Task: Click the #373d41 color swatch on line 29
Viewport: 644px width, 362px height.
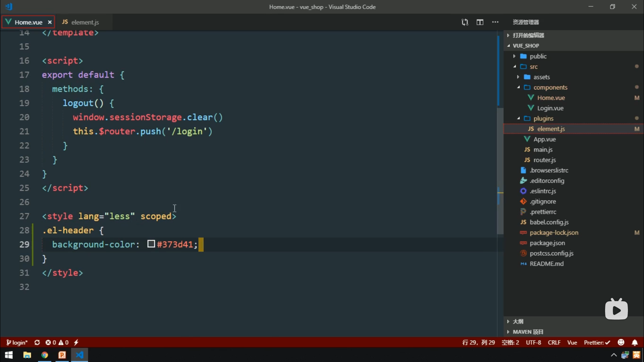Action: pyautogui.click(x=151, y=244)
